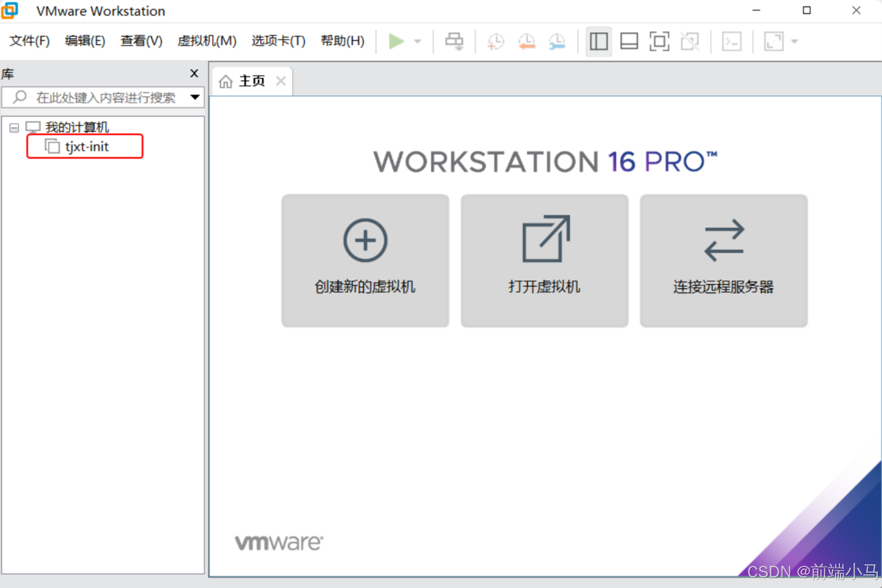Click the Take Snapshot icon
The image size is (882, 588).
(495, 41)
